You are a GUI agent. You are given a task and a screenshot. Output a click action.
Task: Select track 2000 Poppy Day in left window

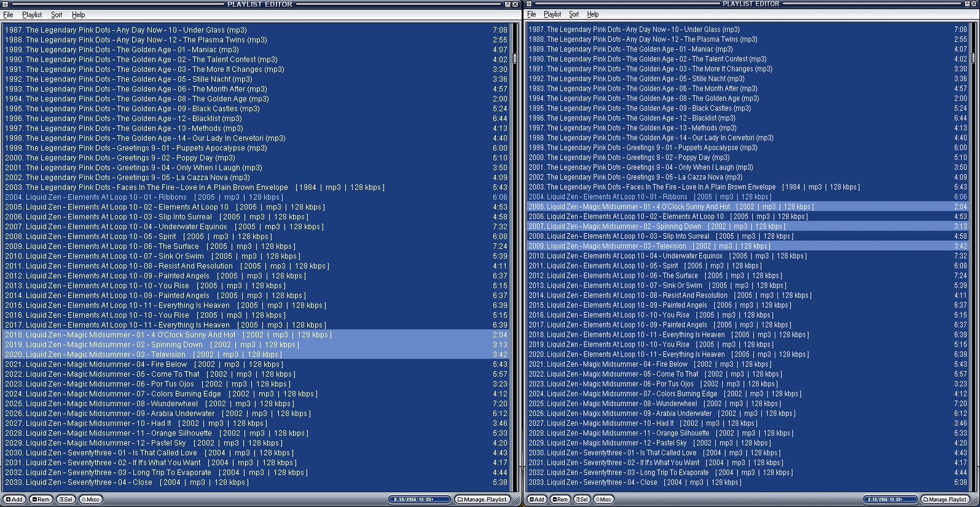click(256, 157)
